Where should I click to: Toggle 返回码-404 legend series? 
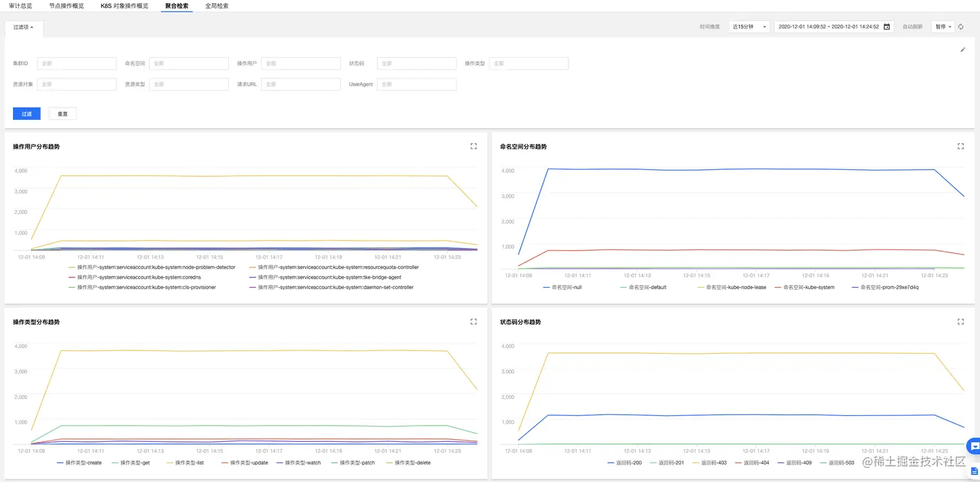point(752,463)
